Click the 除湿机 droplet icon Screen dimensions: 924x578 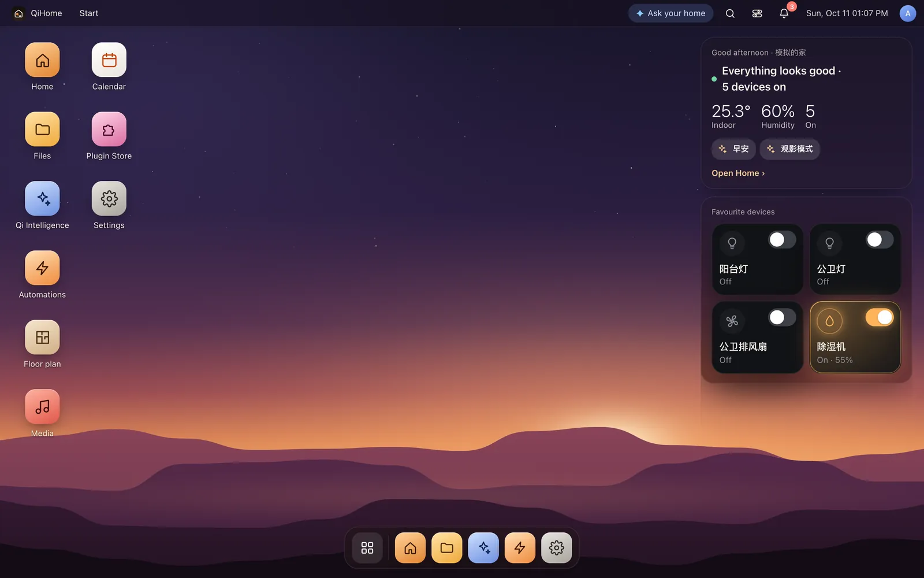pos(830,321)
